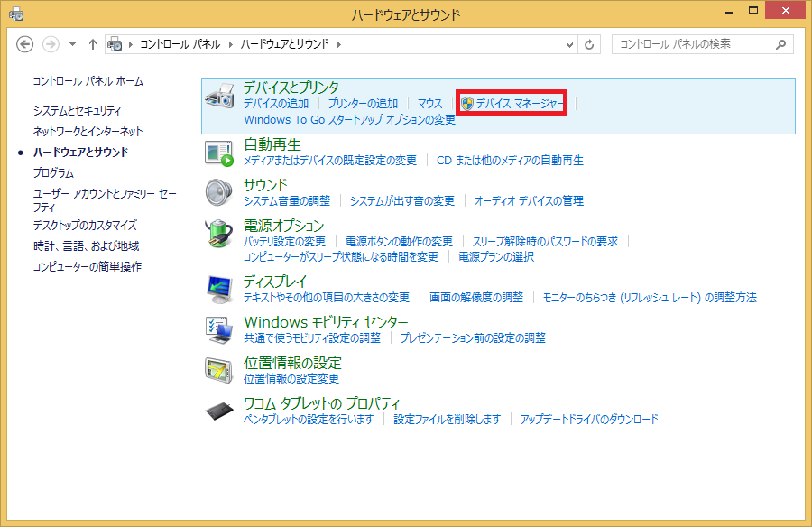This screenshot has width=812, height=527.
Task: Click into the コントロール パネルの検索 search box
Action: [x=702, y=44]
